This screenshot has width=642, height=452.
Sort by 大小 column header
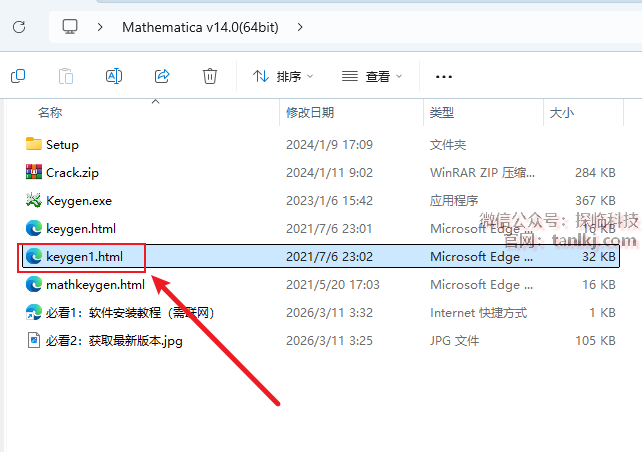[562, 113]
